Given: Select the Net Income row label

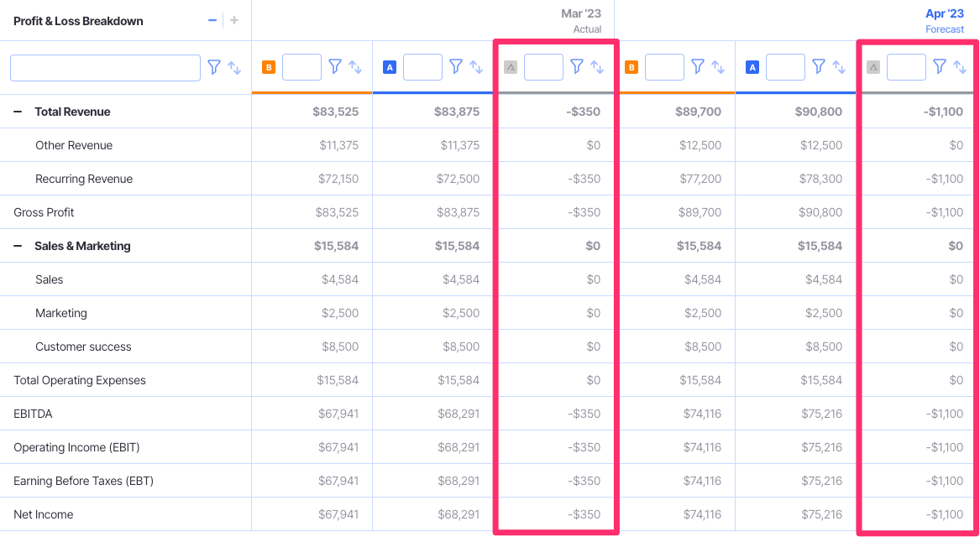Looking at the screenshot, I should point(43,514).
